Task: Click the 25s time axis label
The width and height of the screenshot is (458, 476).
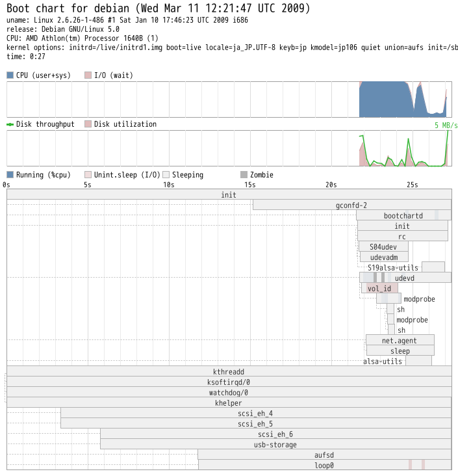Action: (x=412, y=185)
